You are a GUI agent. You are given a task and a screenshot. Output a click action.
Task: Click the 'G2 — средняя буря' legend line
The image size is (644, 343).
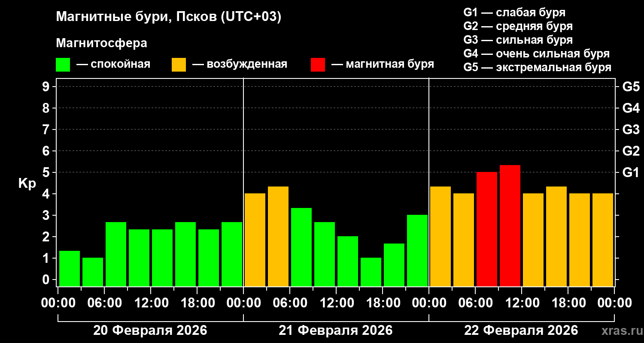[518, 26]
